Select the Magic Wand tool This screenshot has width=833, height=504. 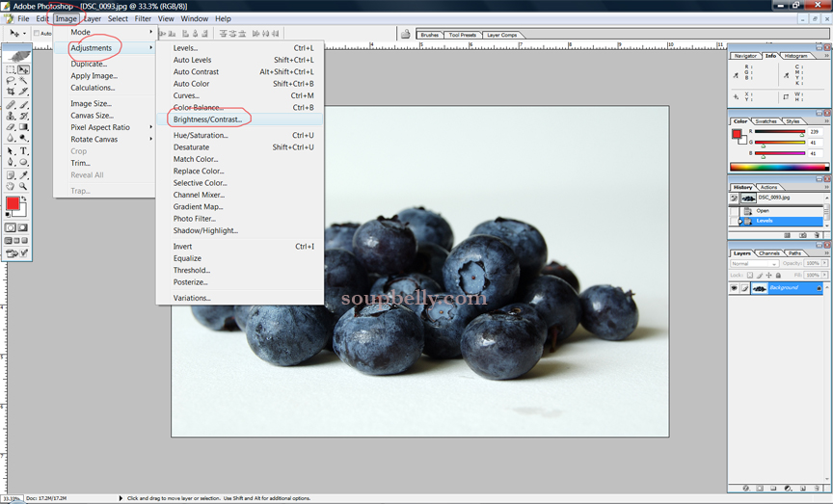point(23,80)
